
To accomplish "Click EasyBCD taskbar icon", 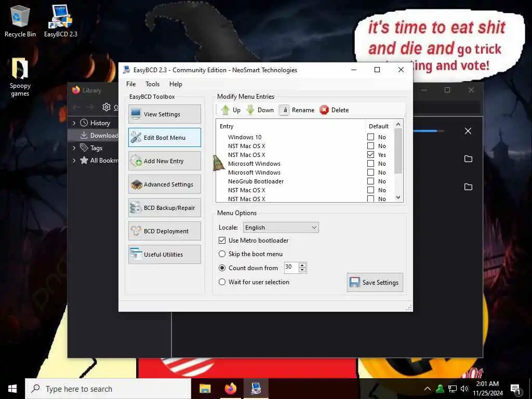I will point(256,389).
